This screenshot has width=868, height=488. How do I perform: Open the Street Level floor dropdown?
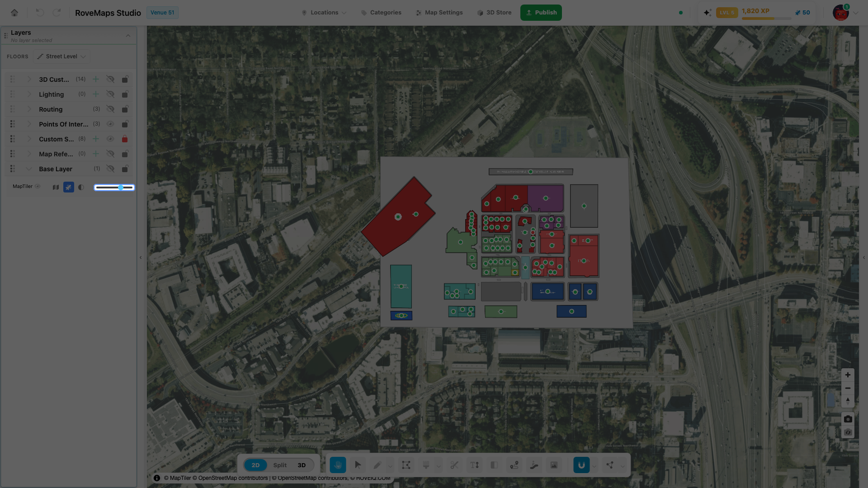pos(61,56)
